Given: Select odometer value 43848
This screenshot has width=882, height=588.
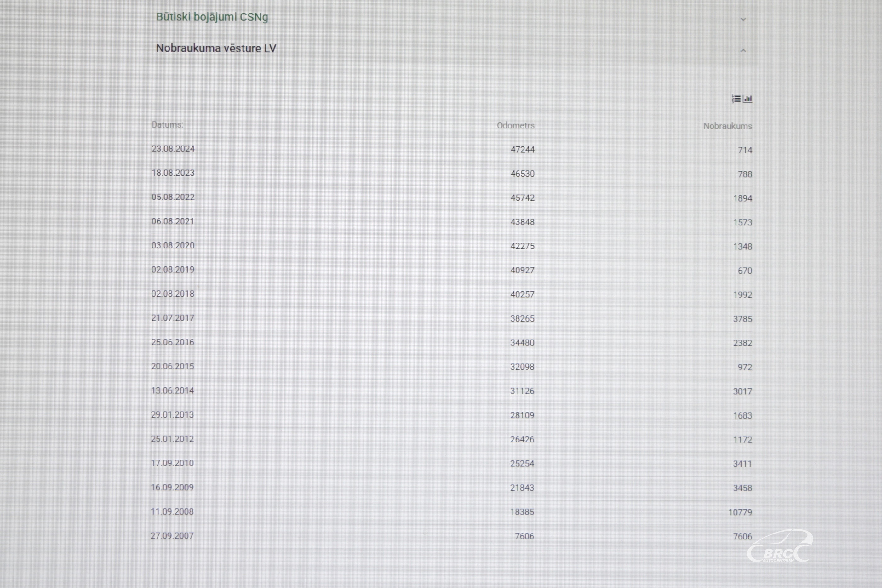Looking at the screenshot, I should (x=522, y=222).
